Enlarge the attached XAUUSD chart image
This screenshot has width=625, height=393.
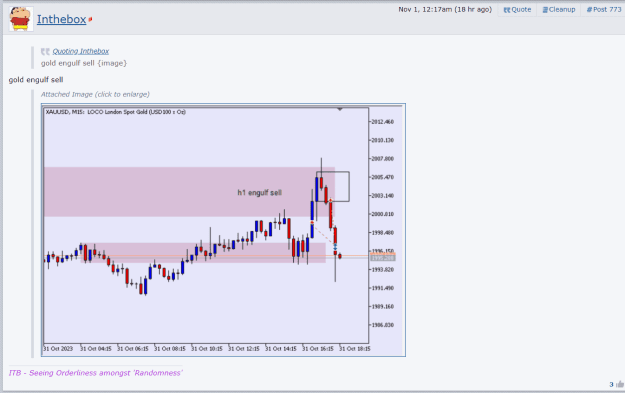pos(223,230)
